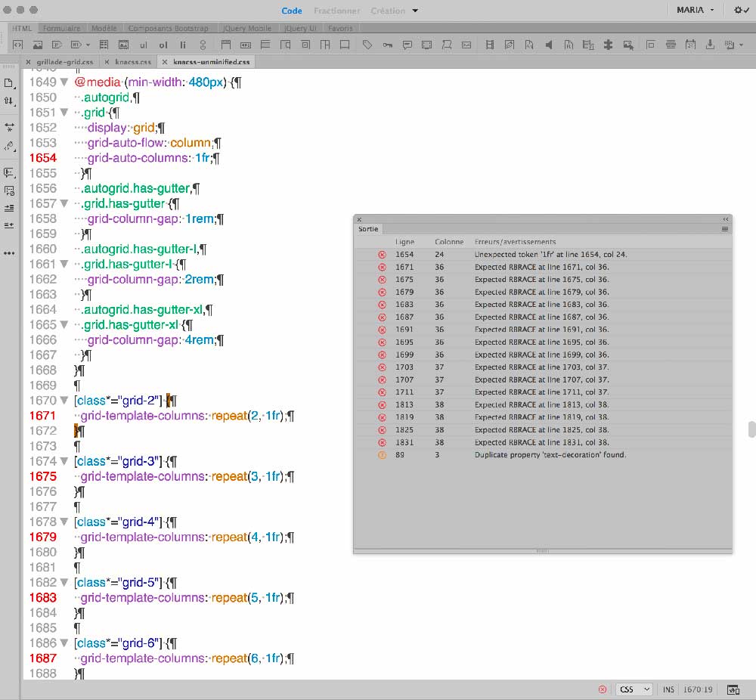Open the sidebar more options ellipsis
Screen dimensions: 756x700
(x=9, y=253)
